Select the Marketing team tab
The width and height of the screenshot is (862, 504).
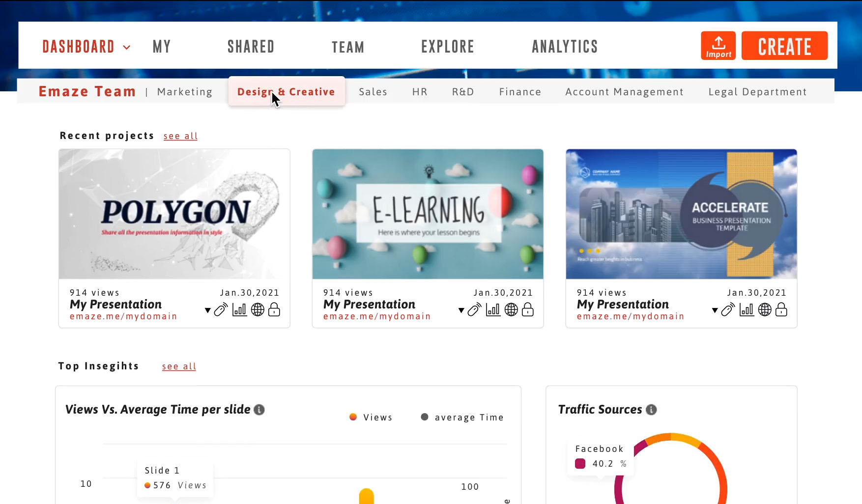185,92
